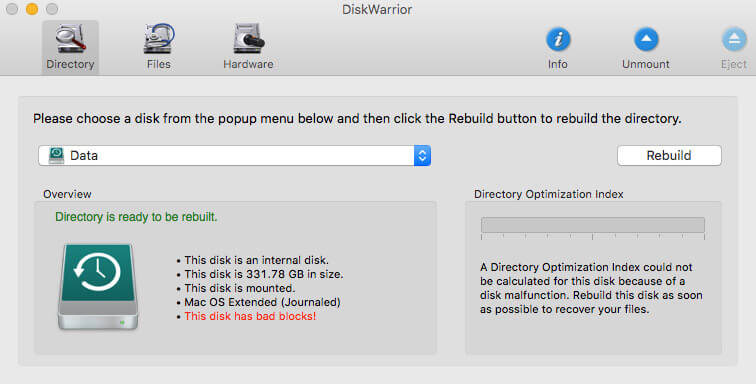Click the green directory ready status text
Viewport: 756px width, 384px height.
136,217
